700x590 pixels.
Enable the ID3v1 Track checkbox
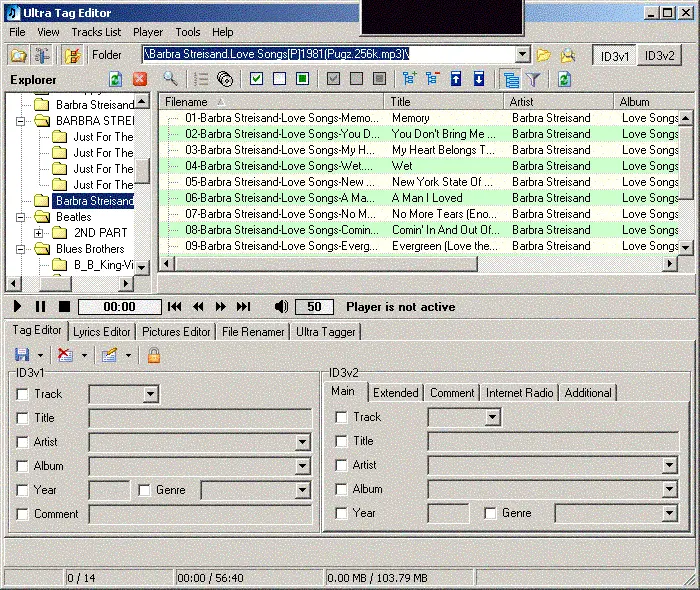coord(22,394)
